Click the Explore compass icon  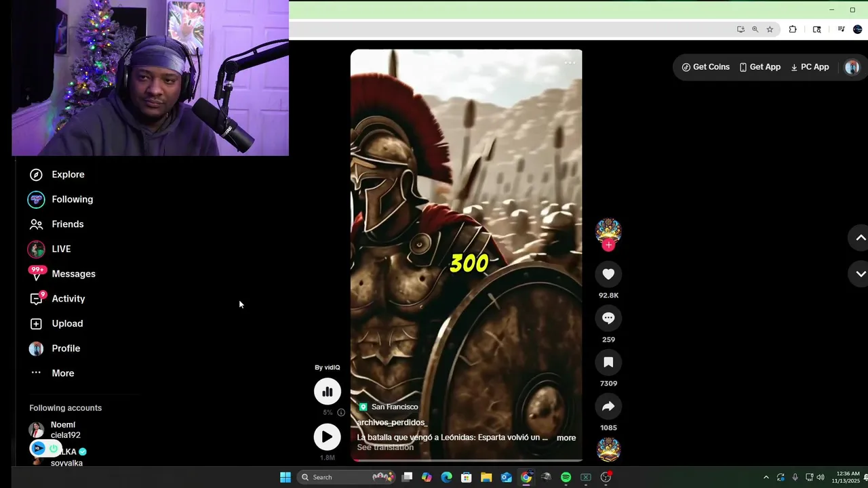(37, 175)
